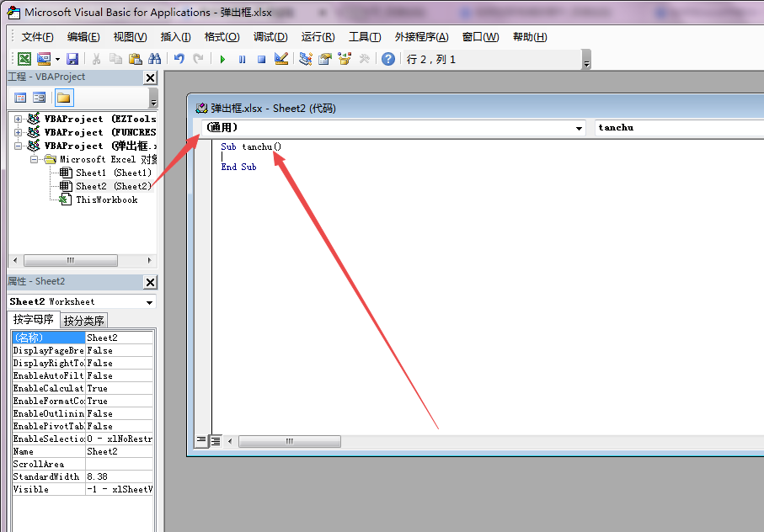
Task: Close the 工程 - VBAProject panel
Action: pyautogui.click(x=151, y=77)
